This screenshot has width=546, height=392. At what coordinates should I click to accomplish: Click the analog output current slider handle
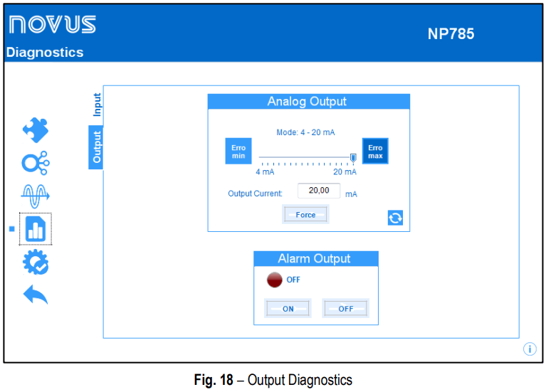[353, 159]
